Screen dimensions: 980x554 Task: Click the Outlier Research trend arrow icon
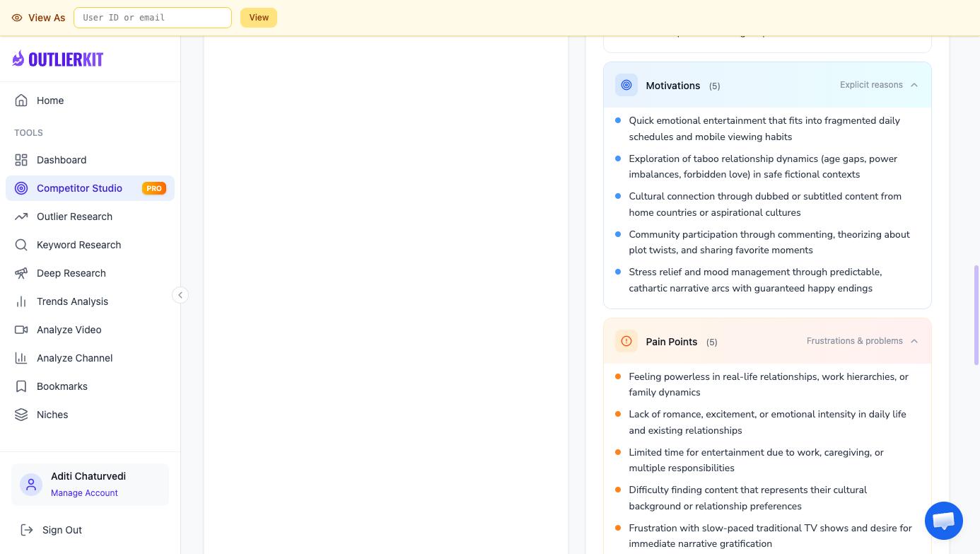pos(21,217)
